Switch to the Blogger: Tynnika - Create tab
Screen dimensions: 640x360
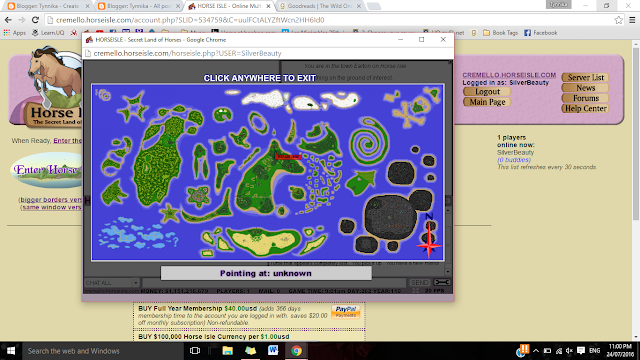[x=47, y=6]
